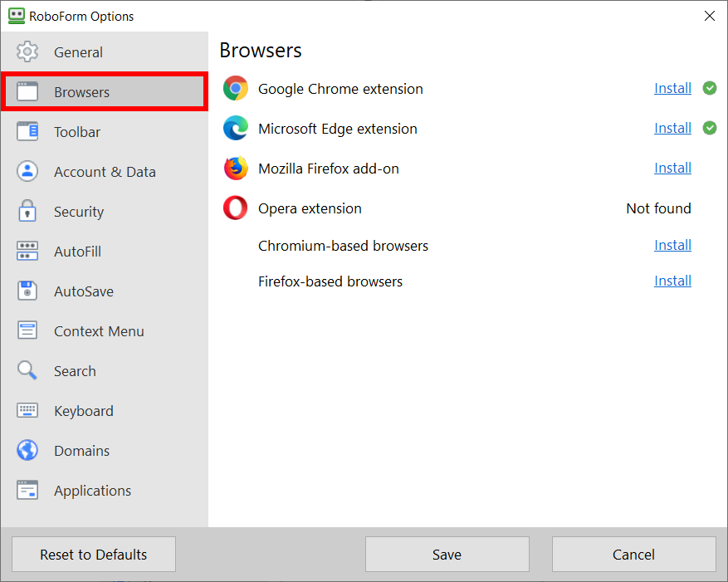Viewport: 728px width, 582px height.
Task: Save the RoboForm options
Action: point(447,554)
